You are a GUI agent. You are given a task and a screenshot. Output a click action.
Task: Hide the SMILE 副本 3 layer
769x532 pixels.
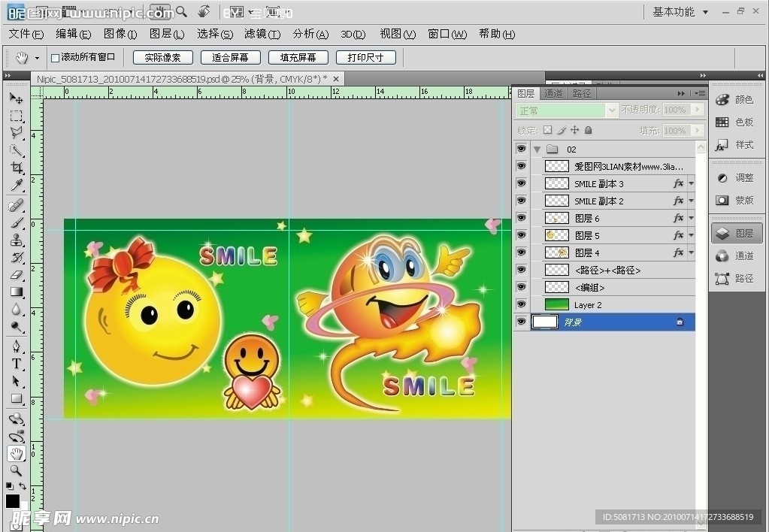[x=522, y=183]
